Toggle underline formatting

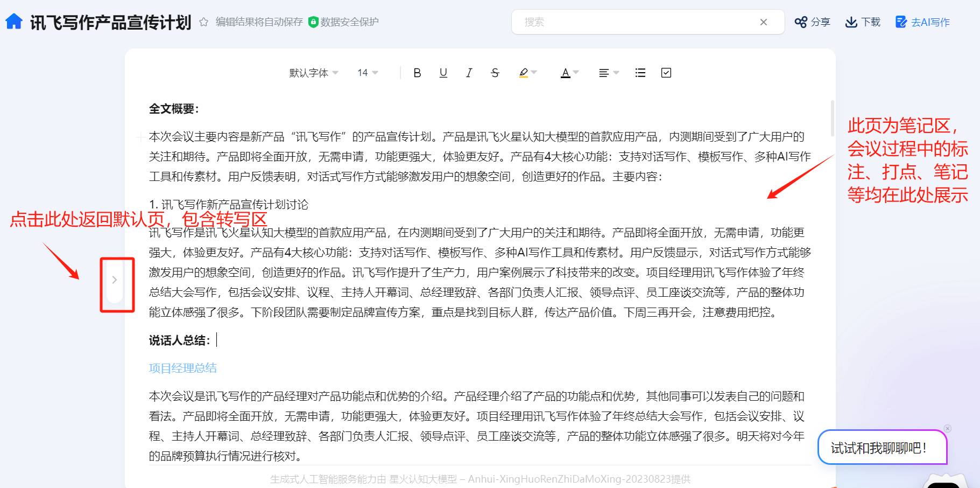point(443,73)
